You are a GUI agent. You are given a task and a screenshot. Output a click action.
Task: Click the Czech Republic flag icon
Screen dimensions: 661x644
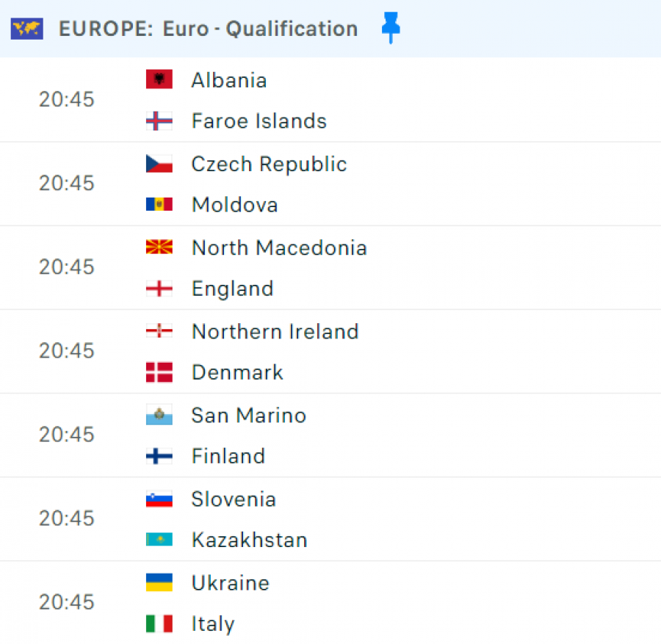coord(159,164)
